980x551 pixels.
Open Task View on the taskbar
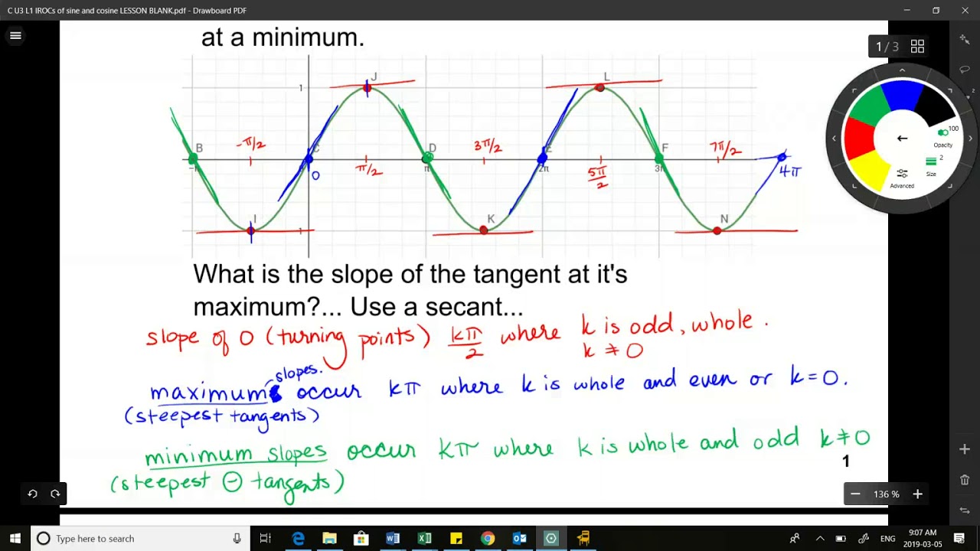tap(265, 538)
